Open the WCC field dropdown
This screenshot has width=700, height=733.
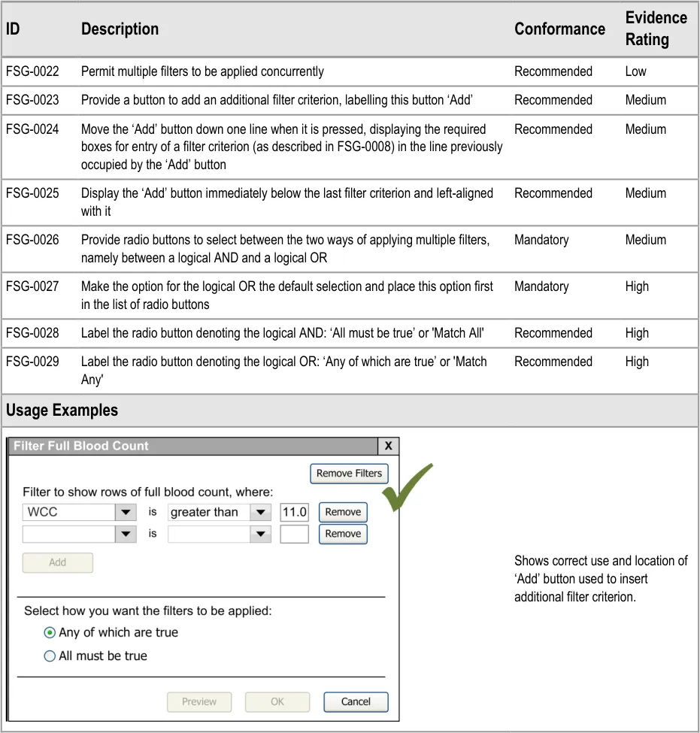pos(125,513)
